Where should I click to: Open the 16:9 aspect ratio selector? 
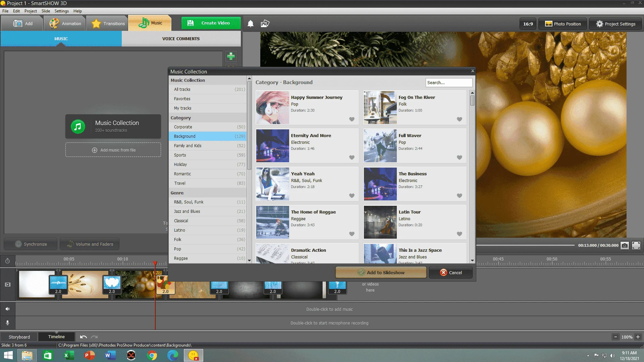point(528,24)
